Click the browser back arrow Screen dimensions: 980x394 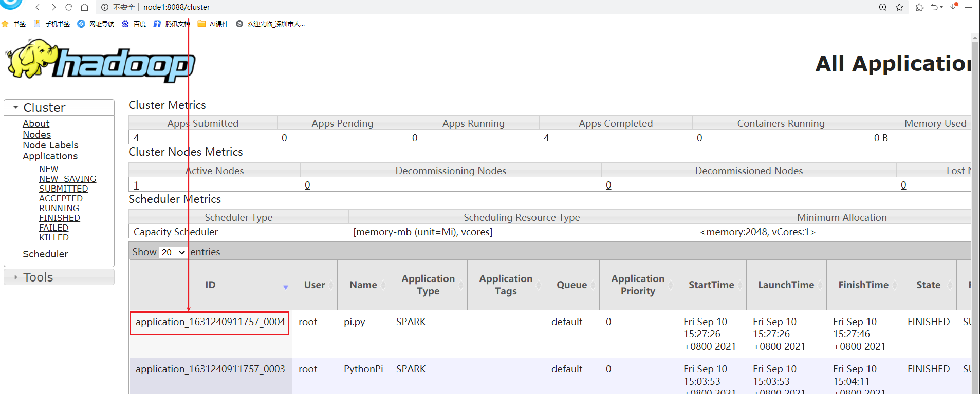38,7
